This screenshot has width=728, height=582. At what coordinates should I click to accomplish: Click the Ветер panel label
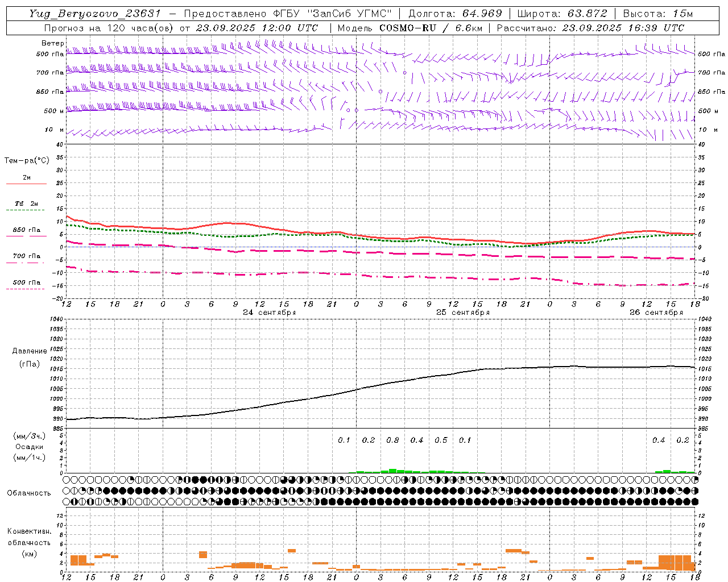(52, 43)
